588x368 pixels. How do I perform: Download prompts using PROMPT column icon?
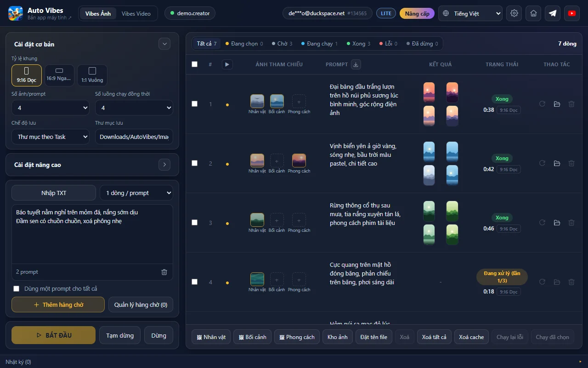356,64
